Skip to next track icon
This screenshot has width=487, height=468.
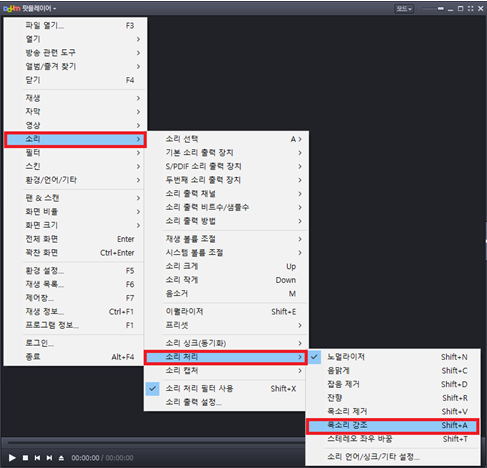(49, 458)
